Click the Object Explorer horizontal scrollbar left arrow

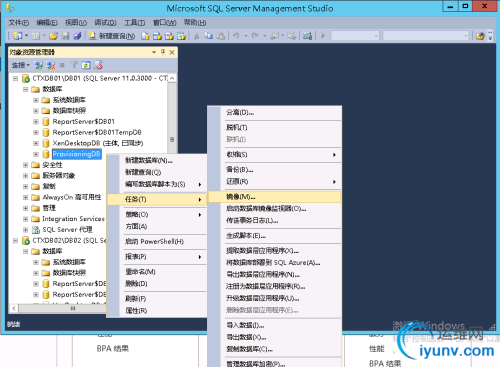tap(14, 308)
